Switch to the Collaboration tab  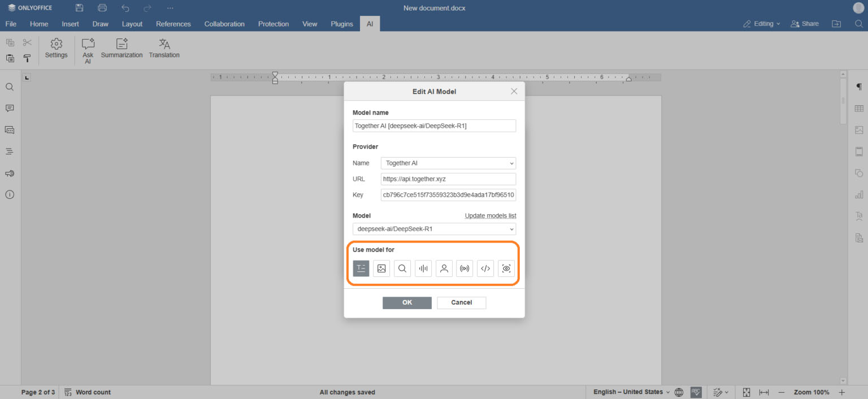[x=224, y=24]
